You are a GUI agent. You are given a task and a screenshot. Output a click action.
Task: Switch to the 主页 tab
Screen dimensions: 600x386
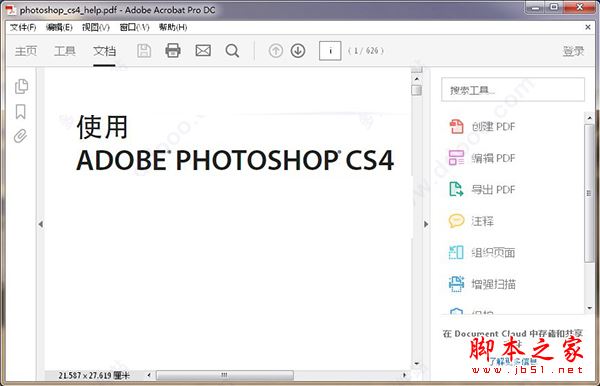[x=26, y=51]
